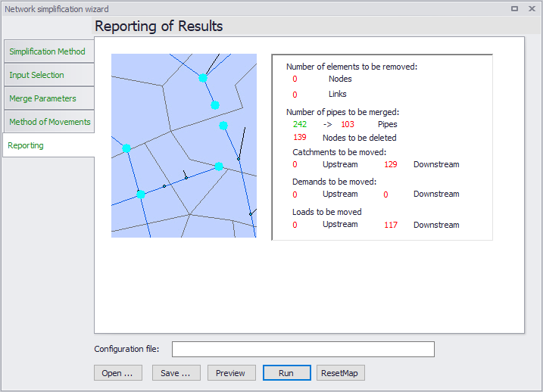Click the 'Reporting of Results' heading

pyautogui.click(x=158, y=26)
